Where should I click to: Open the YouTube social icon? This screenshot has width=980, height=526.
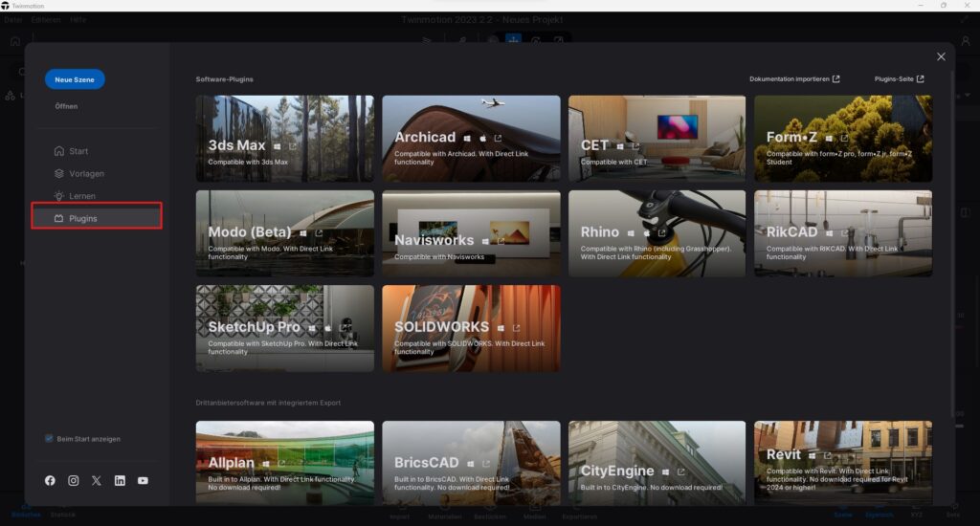pyautogui.click(x=144, y=480)
